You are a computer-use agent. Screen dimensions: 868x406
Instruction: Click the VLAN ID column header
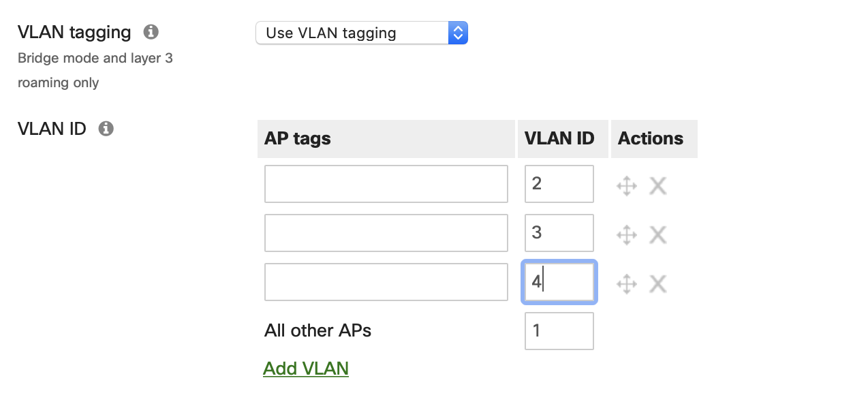563,138
